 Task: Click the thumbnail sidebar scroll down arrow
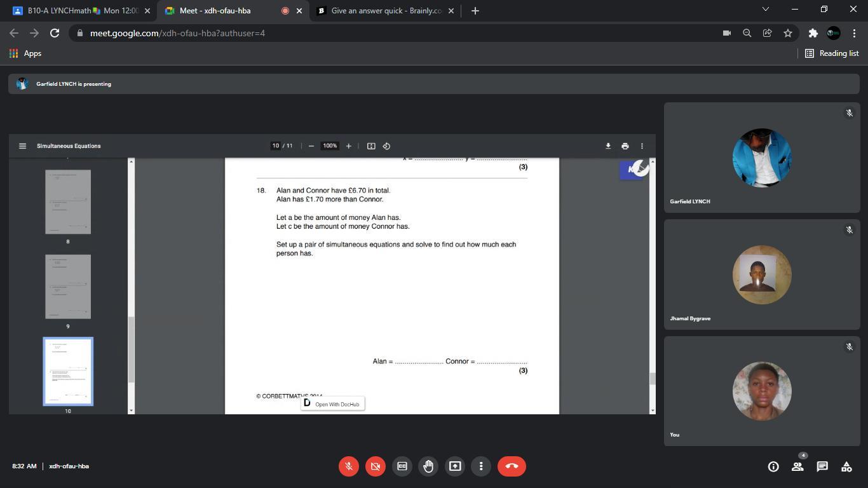tap(132, 410)
